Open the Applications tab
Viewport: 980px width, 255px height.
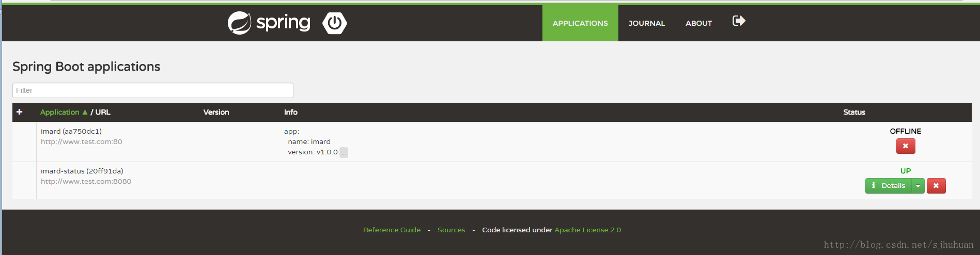(x=580, y=23)
